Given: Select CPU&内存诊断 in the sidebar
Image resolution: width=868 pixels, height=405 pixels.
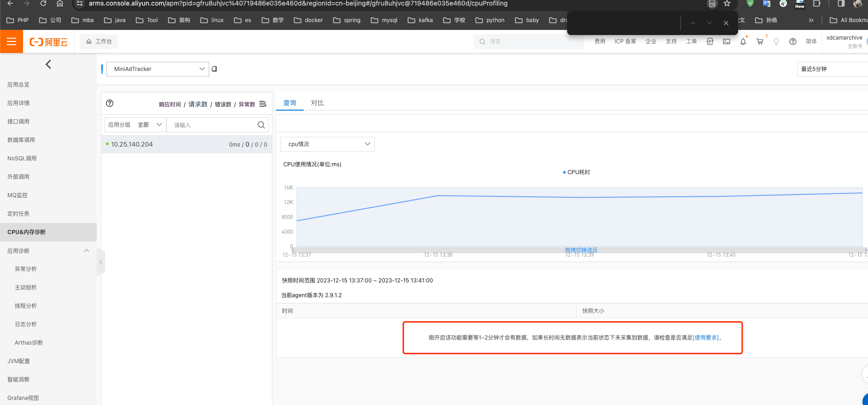Looking at the screenshot, I should (x=48, y=232).
